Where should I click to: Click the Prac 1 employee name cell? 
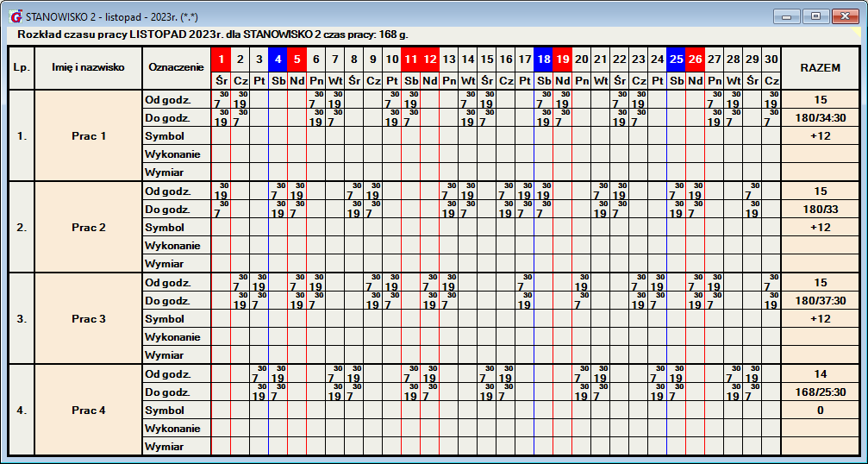[88, 136]
